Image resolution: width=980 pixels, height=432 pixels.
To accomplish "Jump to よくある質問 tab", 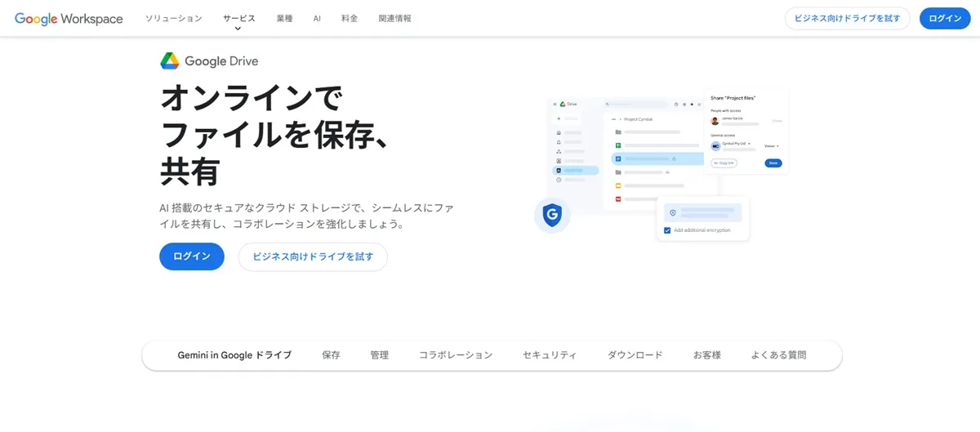I will [x=778, y=355].
